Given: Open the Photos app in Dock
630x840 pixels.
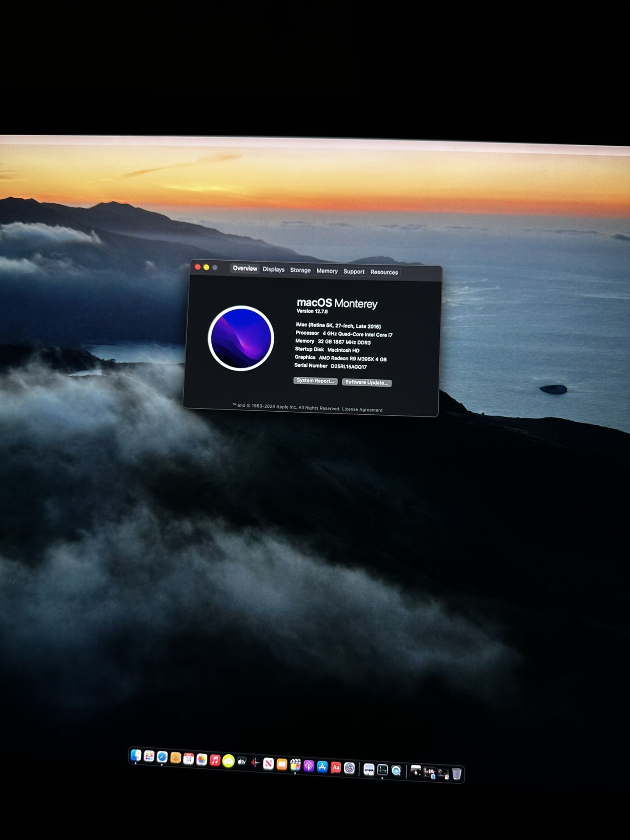Looking at the screenshot, I should point(202,759).
